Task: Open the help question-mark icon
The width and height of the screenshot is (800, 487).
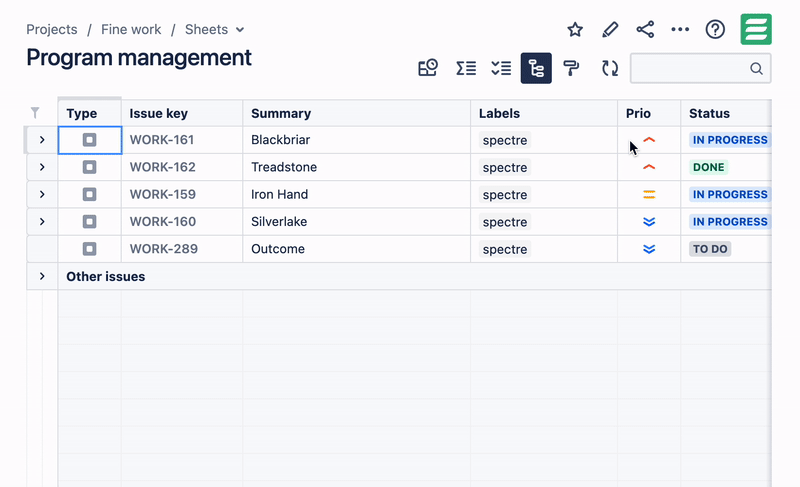Action: (x=715, y=30)
